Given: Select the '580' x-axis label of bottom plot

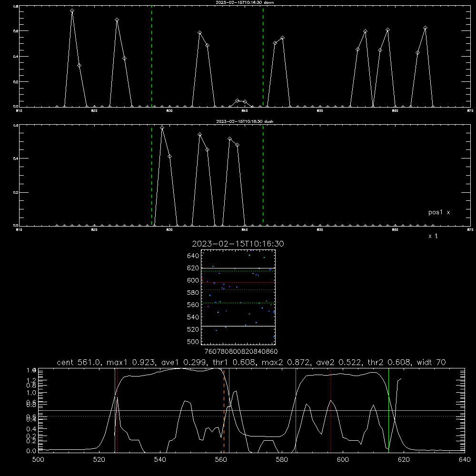Looking at the screenshot, I should 282,460.
